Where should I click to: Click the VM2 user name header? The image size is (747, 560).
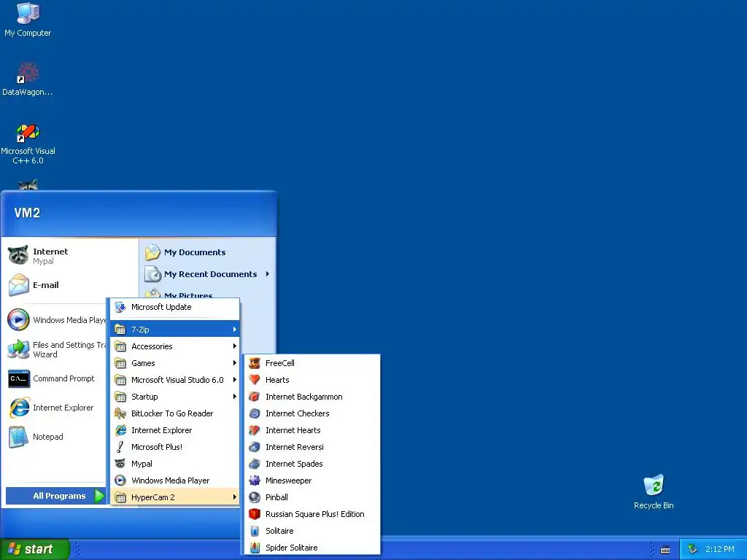(27, 213)
